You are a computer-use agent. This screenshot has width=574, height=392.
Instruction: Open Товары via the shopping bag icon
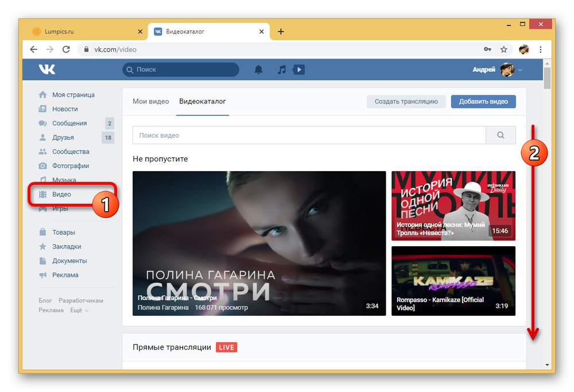click(42, 232)
